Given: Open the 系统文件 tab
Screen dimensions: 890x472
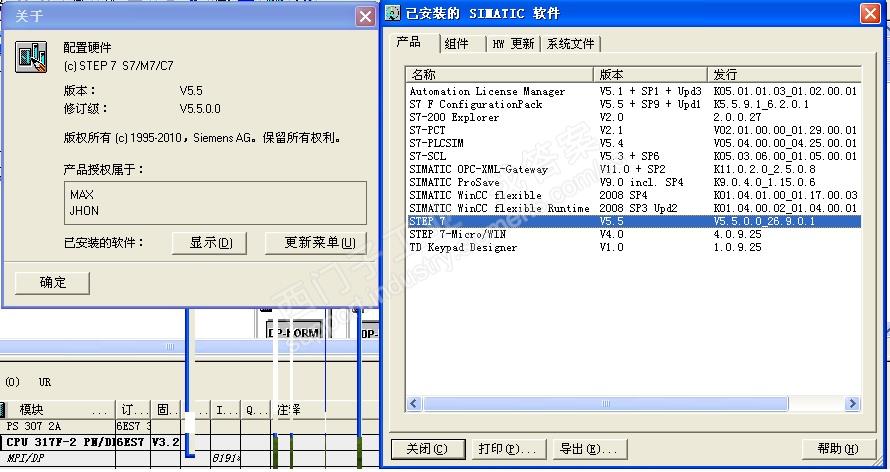Looking at the screenshot, I should pyautogui.click(x=570, y=44).
